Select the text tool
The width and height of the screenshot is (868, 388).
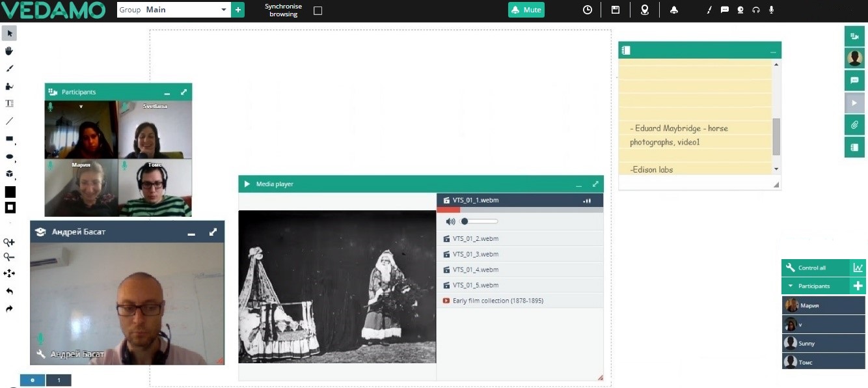[x=9, y=104]
